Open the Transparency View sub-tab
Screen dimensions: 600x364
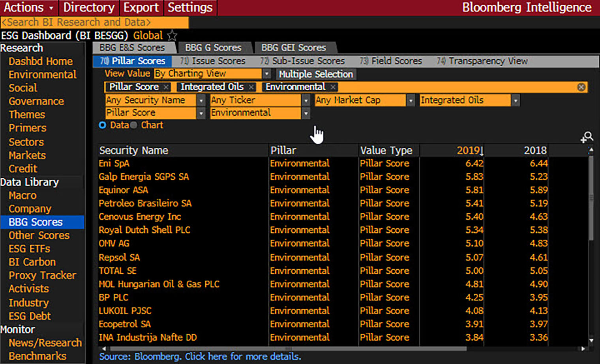[x=482, y=61]
